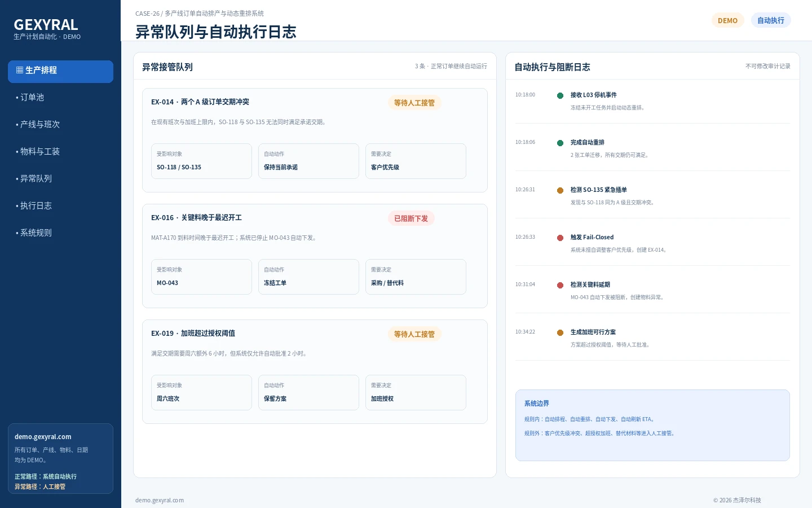Open the EX-016 关键料晚于最迟开工 card title
Image resolution: width=812 pixels, height=508 pixels.
pos(196,218)
